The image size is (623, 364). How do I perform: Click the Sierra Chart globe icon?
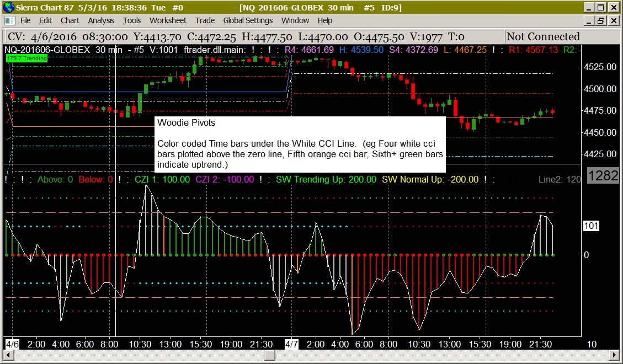[8, 7]
